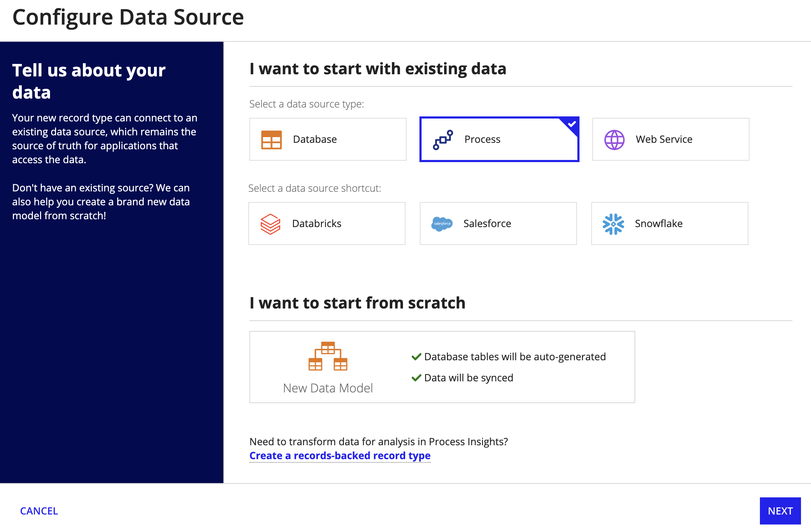Screen dimensions: 811x532
Task: Pick the Salesforce shortcut
Action: [x=498, y=224]
